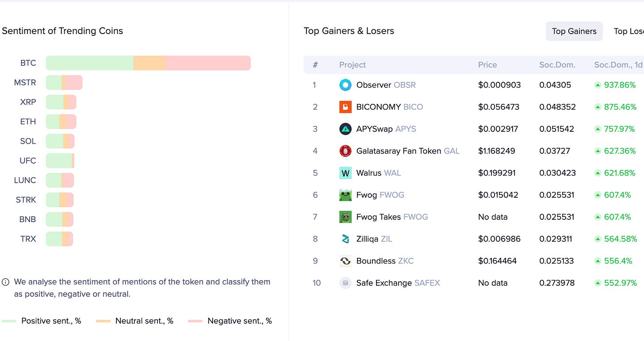Open Galatasaray Fan Token GAL project name
The height and width of the screenshot is (341, 644).
(408, 151)
